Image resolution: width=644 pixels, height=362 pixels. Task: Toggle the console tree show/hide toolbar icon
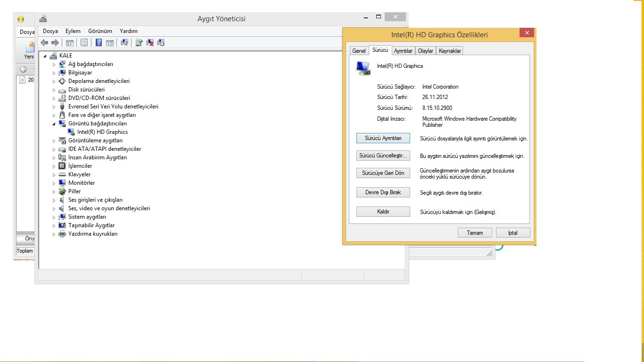[x=70, y=43]
